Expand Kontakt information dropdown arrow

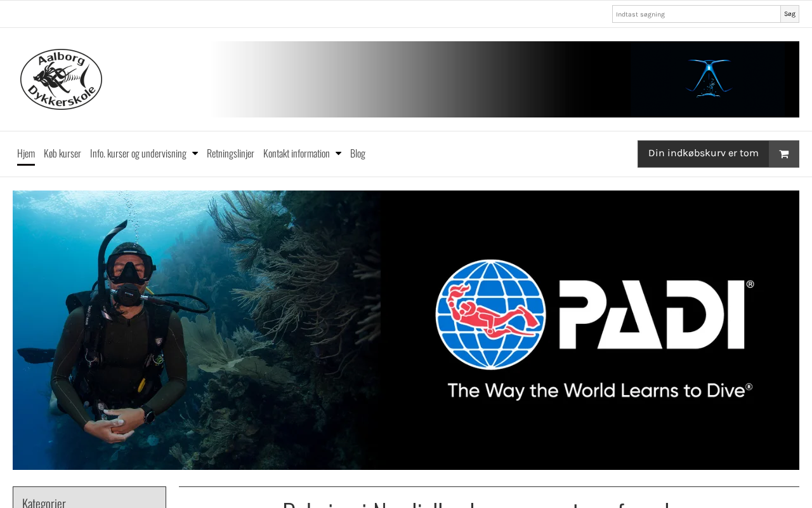point(338,153)
